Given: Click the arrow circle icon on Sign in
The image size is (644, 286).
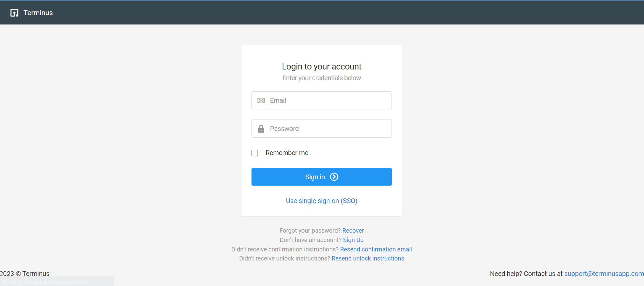Looking at the screenshot, I should coord(334,177).
